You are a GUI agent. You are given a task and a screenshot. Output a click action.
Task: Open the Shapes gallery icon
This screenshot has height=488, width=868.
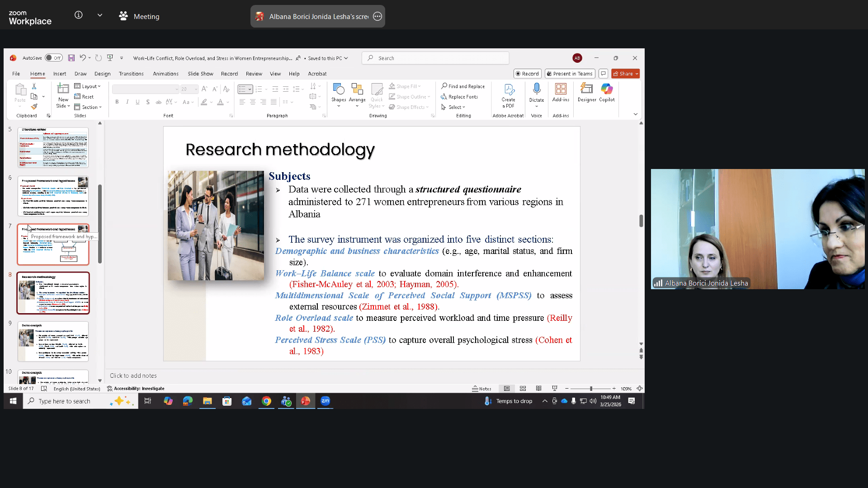pos(338,89)
